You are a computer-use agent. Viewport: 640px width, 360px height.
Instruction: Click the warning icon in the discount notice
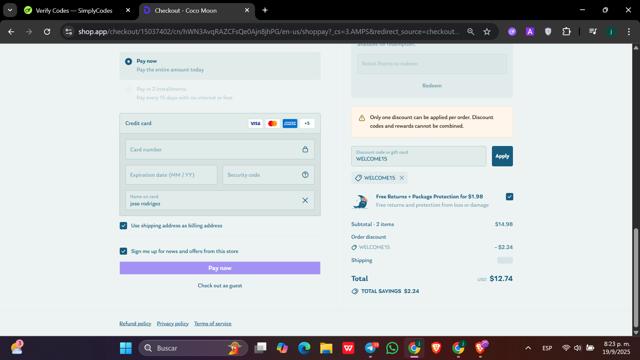[362, 118]
